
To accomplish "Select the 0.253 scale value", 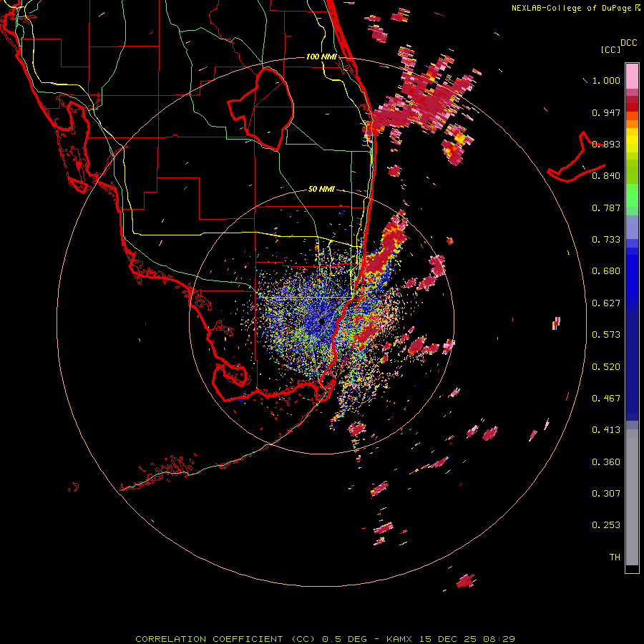I will tap(606, 525).
